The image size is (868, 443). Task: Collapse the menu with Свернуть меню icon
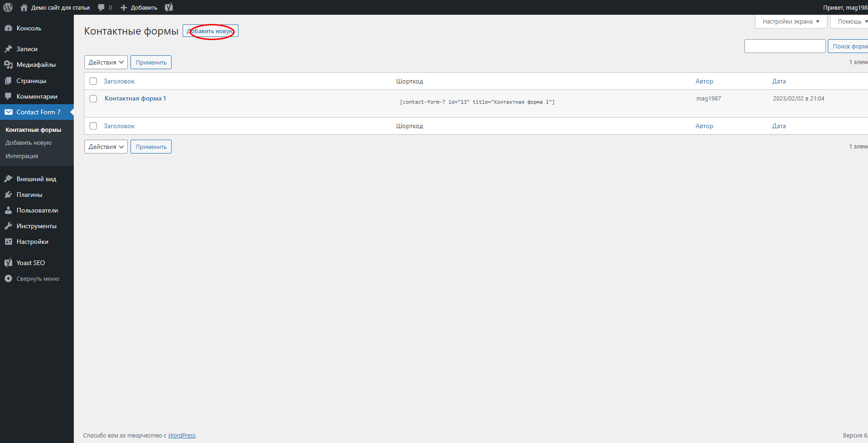8,278
